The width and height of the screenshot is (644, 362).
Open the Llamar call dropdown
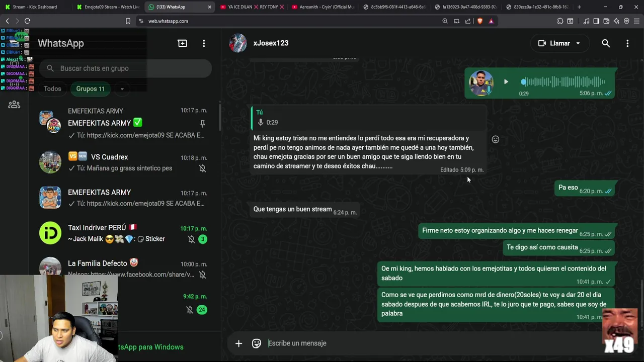point(578,43)
